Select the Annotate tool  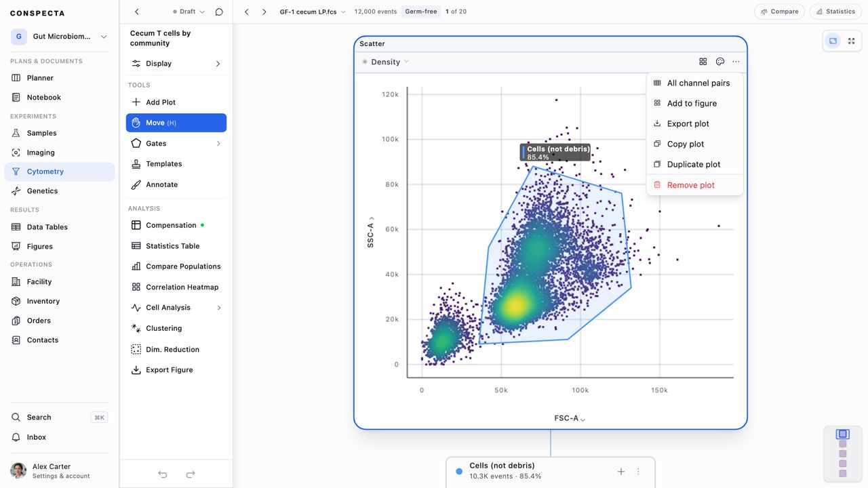(176, 184)
